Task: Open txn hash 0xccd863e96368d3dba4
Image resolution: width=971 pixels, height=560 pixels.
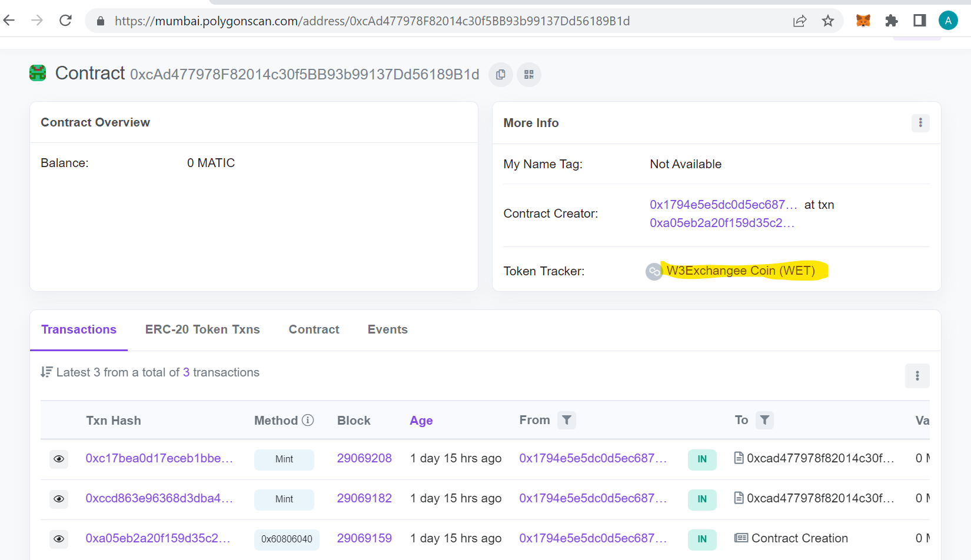Action: 159,498
